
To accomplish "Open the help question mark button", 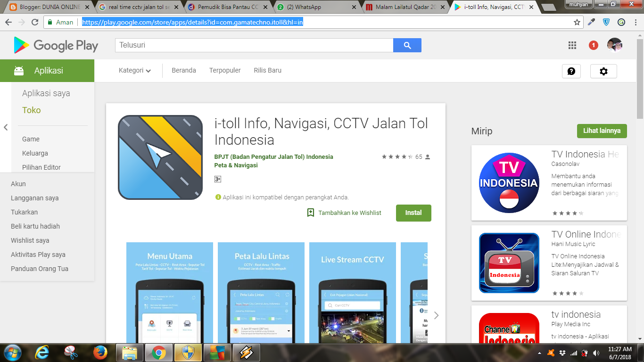I will (571, 71).
